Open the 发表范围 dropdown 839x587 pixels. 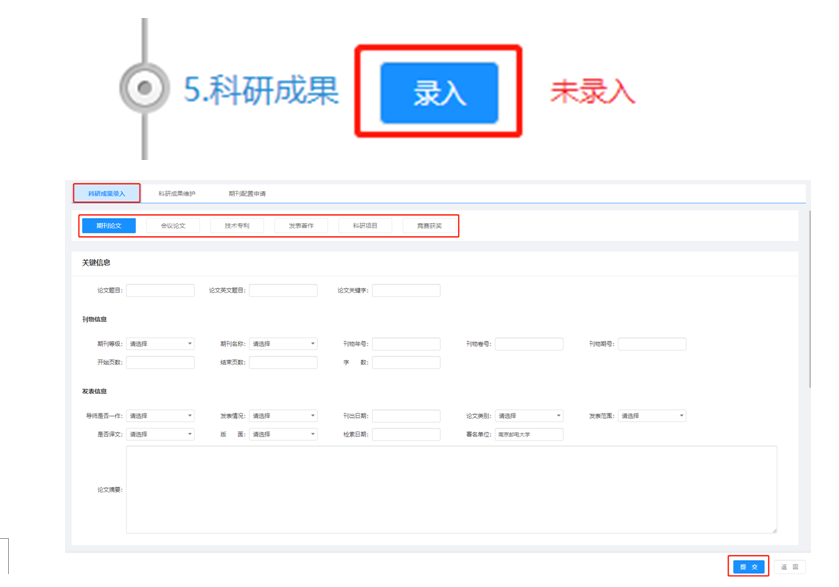(x=652, y=416)
